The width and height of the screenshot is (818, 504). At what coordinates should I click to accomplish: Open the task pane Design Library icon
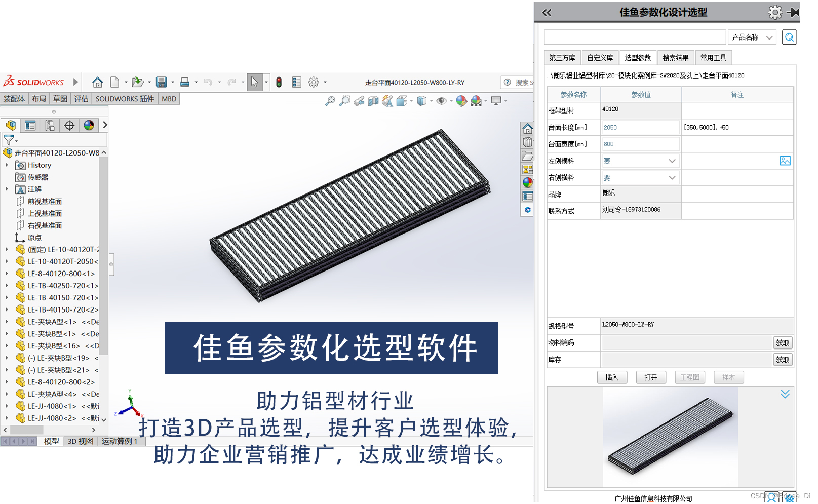pyautogui.click(x=527, y=142)
